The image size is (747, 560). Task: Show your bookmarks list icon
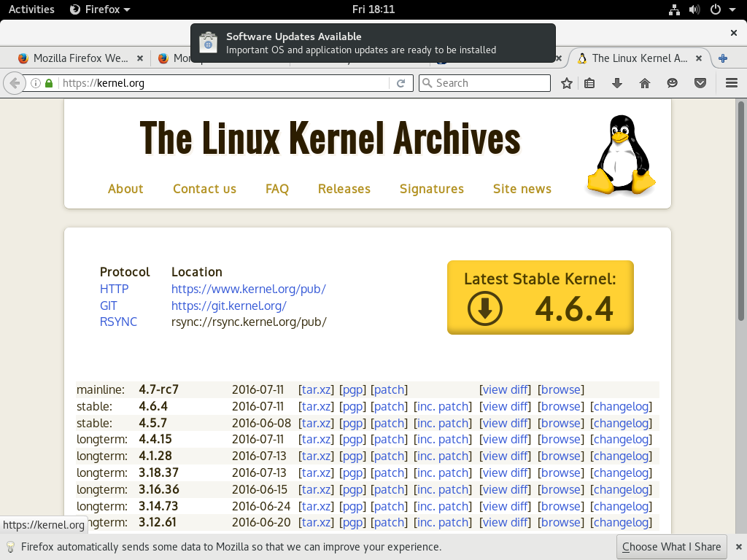pos(589,83)
